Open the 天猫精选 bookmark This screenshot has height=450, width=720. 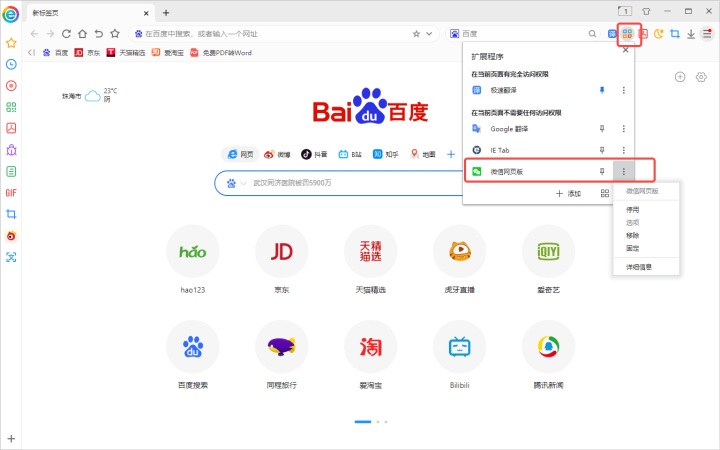tap(126, 53)
